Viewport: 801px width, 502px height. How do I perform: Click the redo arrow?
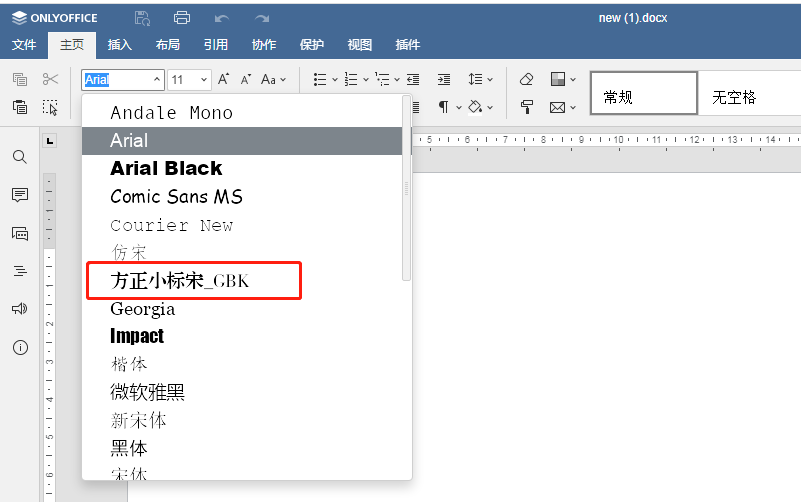[262, 19]
